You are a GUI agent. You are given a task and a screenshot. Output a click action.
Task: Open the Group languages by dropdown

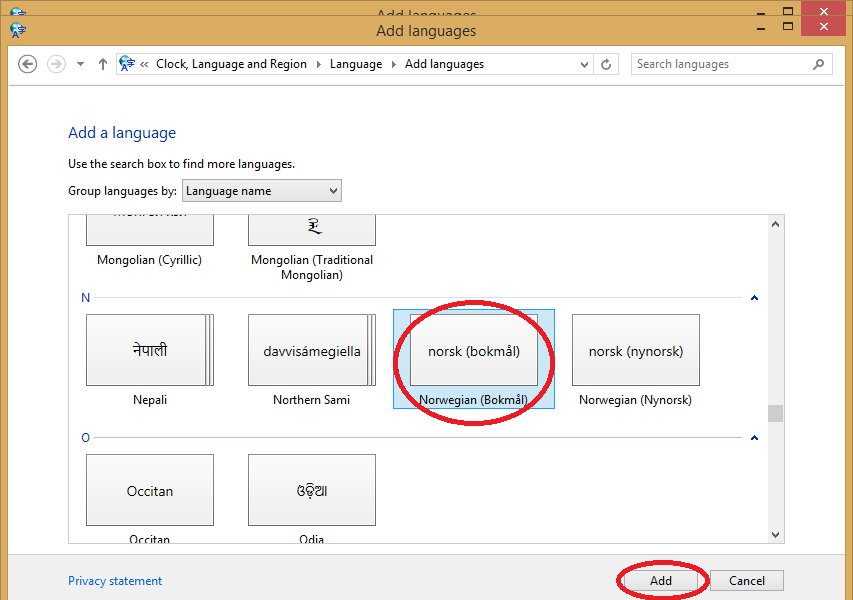(x=261, y=190)
